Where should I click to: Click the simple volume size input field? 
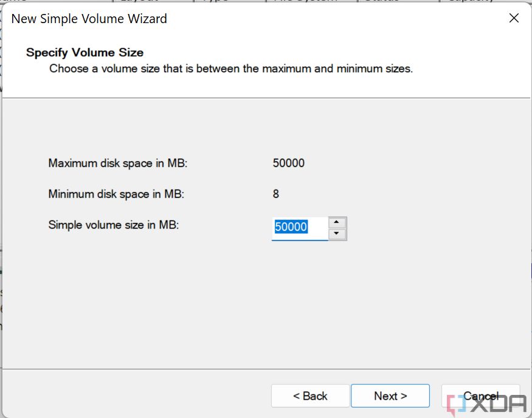pos(299,227)
